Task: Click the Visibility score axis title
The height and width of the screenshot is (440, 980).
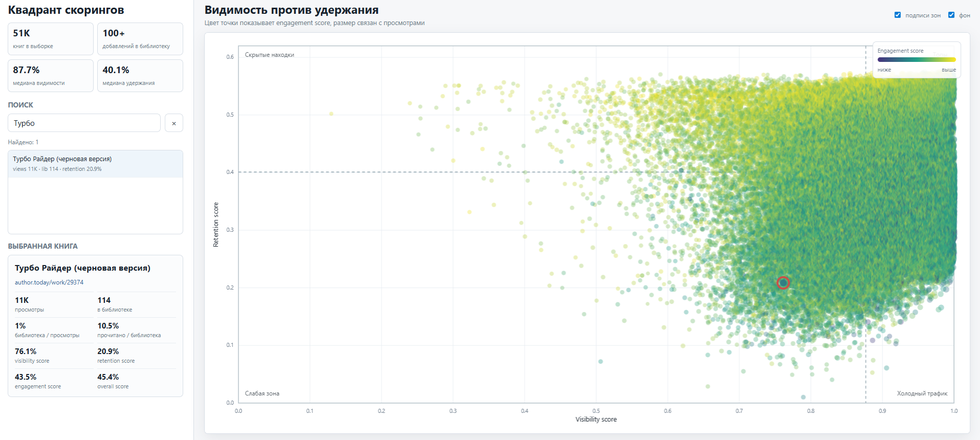Action: 596,420
